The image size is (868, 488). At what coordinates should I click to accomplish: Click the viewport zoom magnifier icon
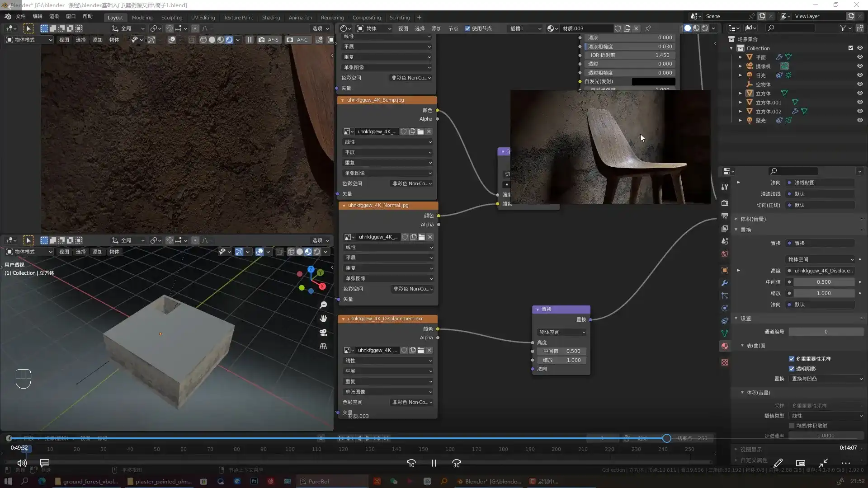click(x=323, y=305)
